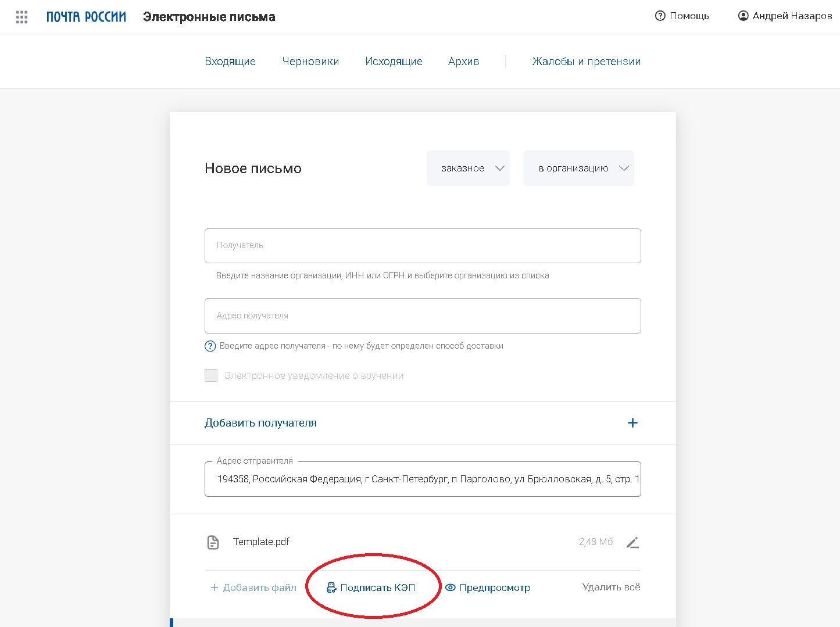Expand the в организацию recipient dropdown
The height and width of the screenshot is (627, 840).
(578, 169)
